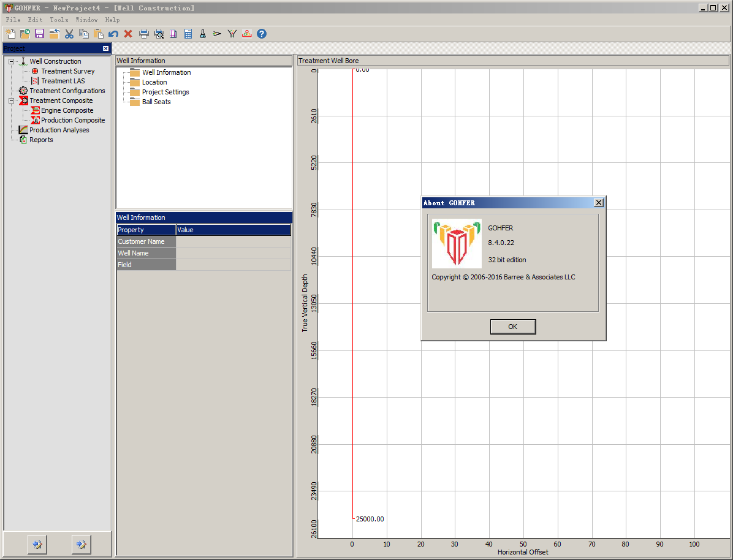Copy using the toolbar copy icon
Image resolution: width=733 pixels, height=560 pixels.
tap(84, 34)
